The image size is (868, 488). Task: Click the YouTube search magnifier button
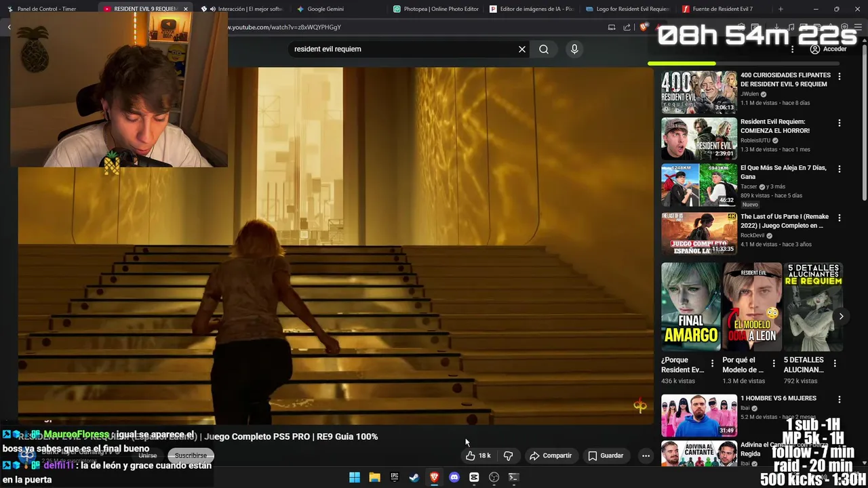pyautogui.click(x=544, y=49)
